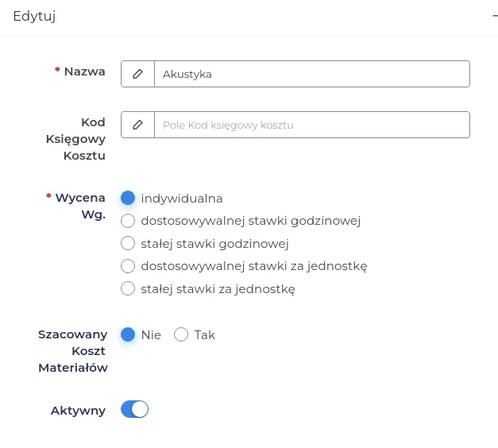Screen dimensions: 498x448
Task: Click the pencil icon beside Kod księgowy field
Action: coord(137,125)
